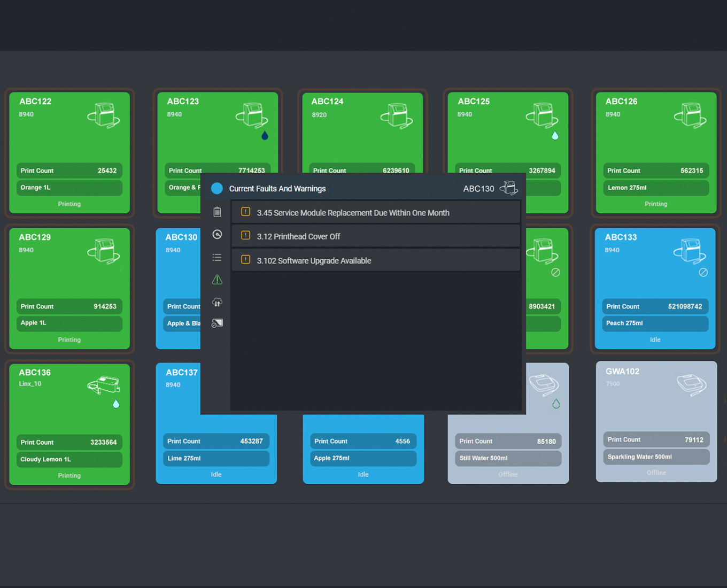Click the Cloudy Lemon 1L message on ABC136
The height and width of the screenshot is (588, 727).
pos(69,459)
